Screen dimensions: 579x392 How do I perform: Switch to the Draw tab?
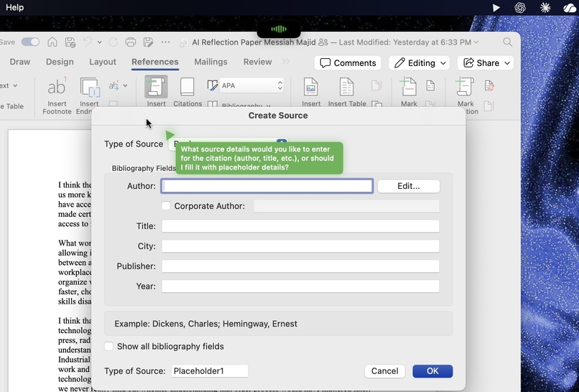point(20,62)
